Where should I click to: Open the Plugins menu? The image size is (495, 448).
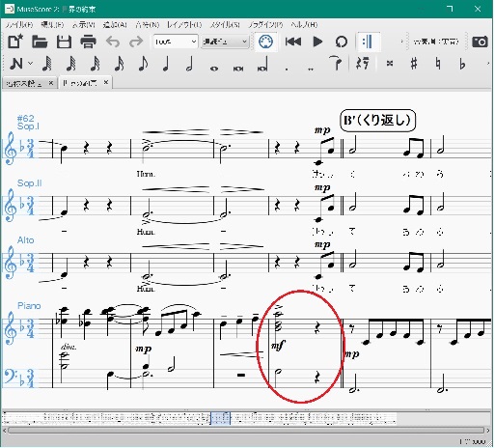coord(265,25)
